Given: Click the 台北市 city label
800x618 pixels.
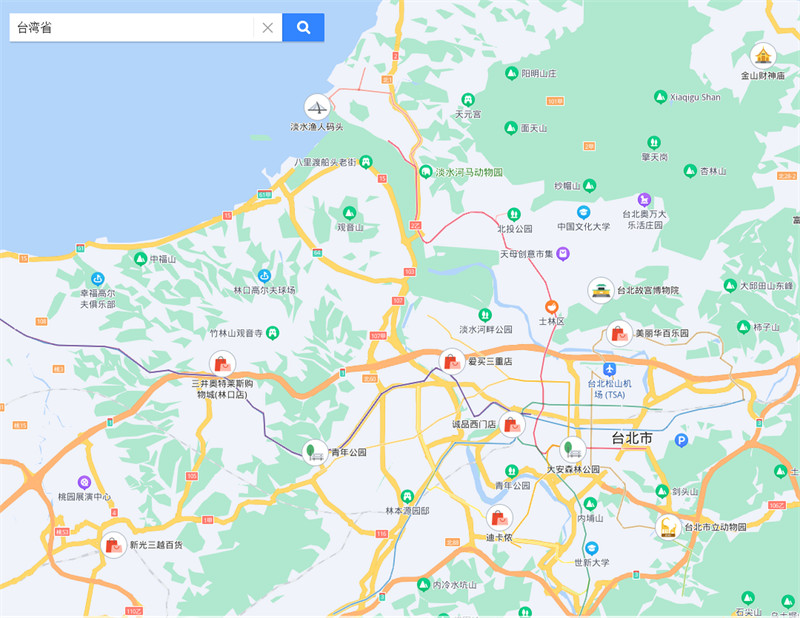Looking at the screenshot, I should pos(632,439).
